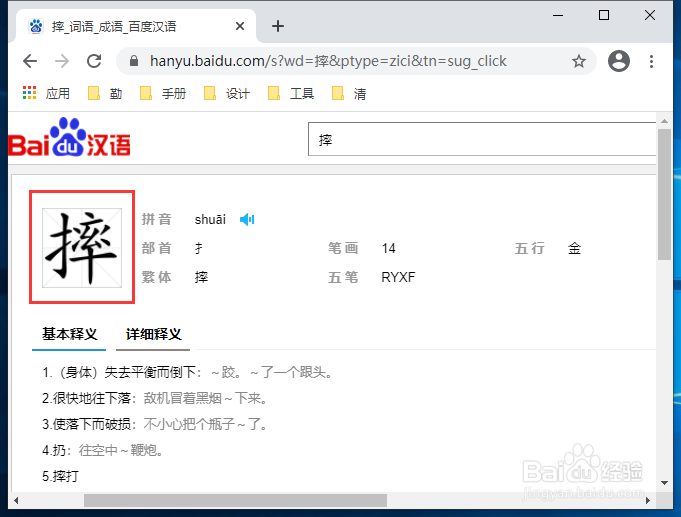Play the shuāi pronunciation audio
681x517 pixels.
[247, 219]
